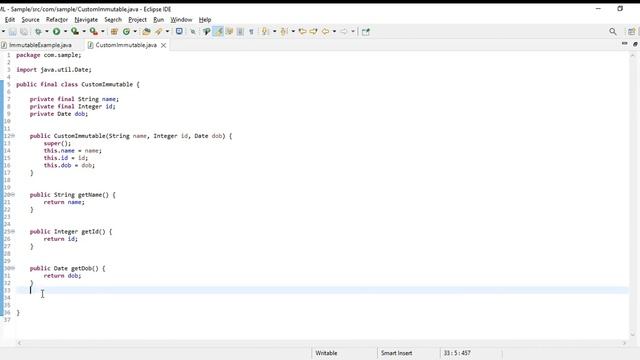The image size is (640, 360).
Task: Open New Java Class dropdown arrow
Action: pyautogui.click(x=135, y=31)
